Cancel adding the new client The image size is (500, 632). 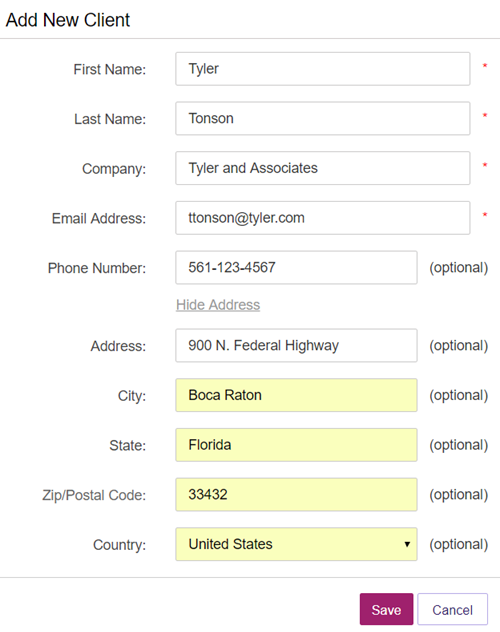point(452,609)
